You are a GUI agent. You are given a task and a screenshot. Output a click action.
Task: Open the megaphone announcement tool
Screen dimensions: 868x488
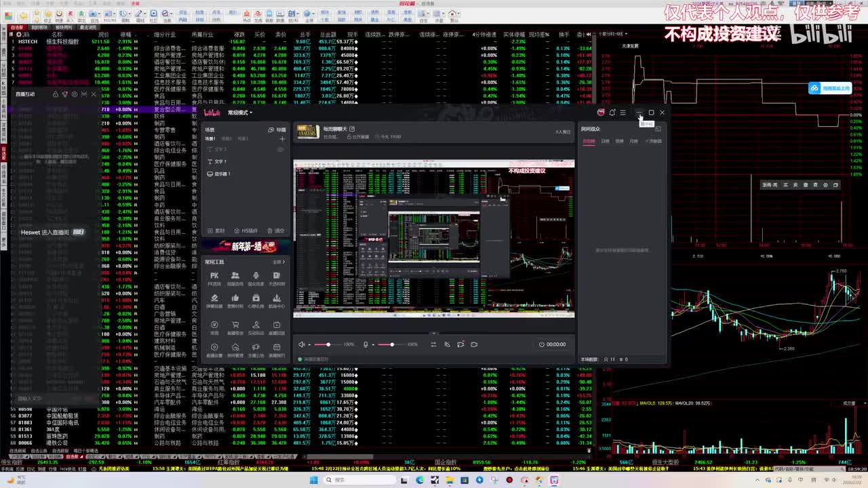pos(256,349)
